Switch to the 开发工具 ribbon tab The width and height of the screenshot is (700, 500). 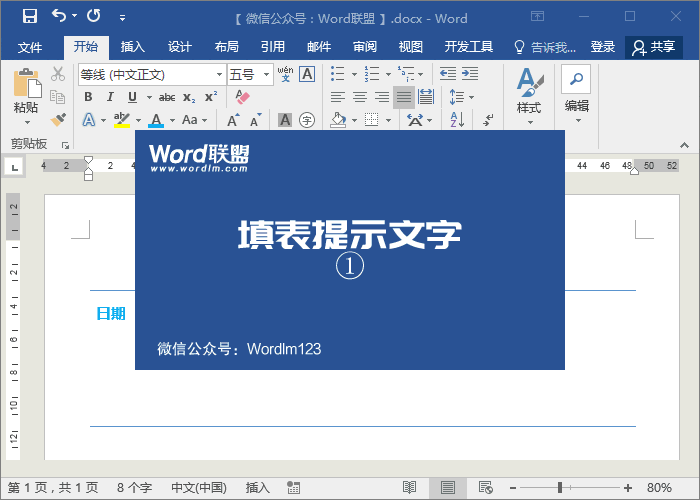pos(469,46)
